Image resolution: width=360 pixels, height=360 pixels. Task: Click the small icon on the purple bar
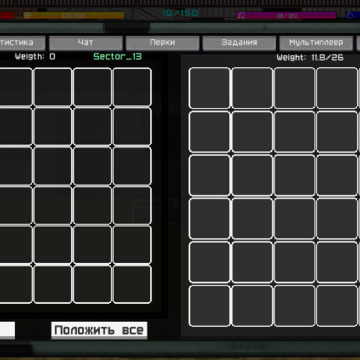(x=242, y=16)
